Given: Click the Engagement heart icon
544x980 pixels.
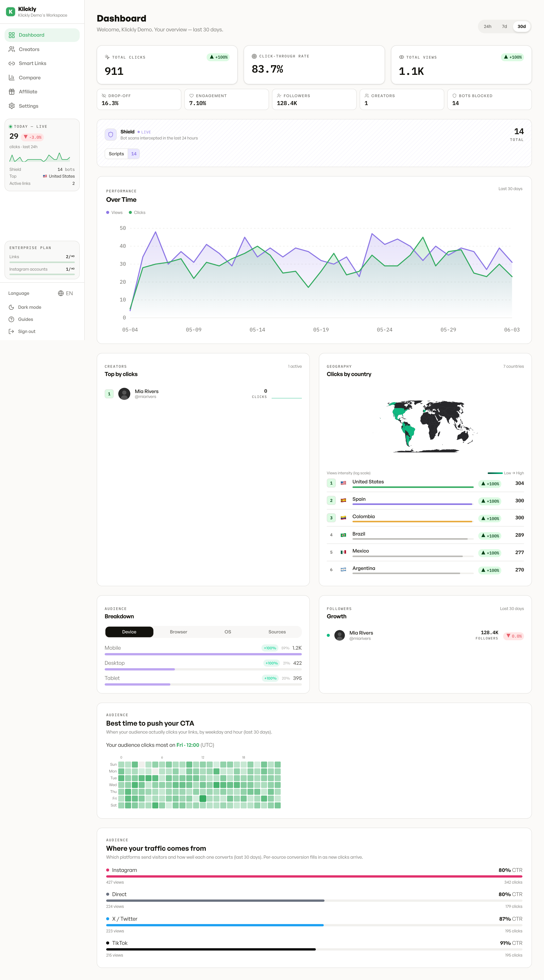Looking at the screenshot, I should 192,96.
